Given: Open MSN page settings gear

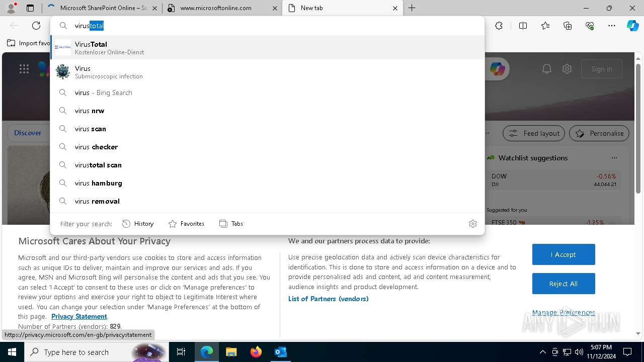Looking at the screenshot, I should pyautogui.click(x=567, y=69).
